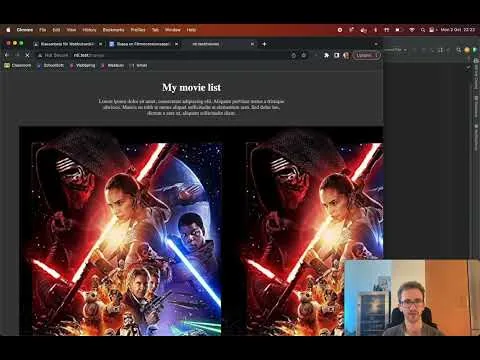Click the My movie list heading
The height and width of the screenshot is (360, 480).
click(191, 87)
